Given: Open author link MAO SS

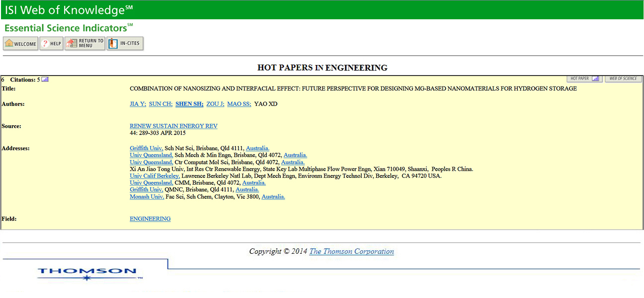Looking at the screenshot, I should tap(239, 104).
